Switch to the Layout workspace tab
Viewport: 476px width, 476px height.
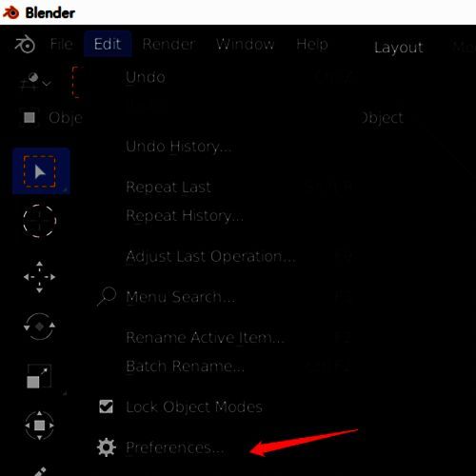pyautogui.click(x=399, y=48)
